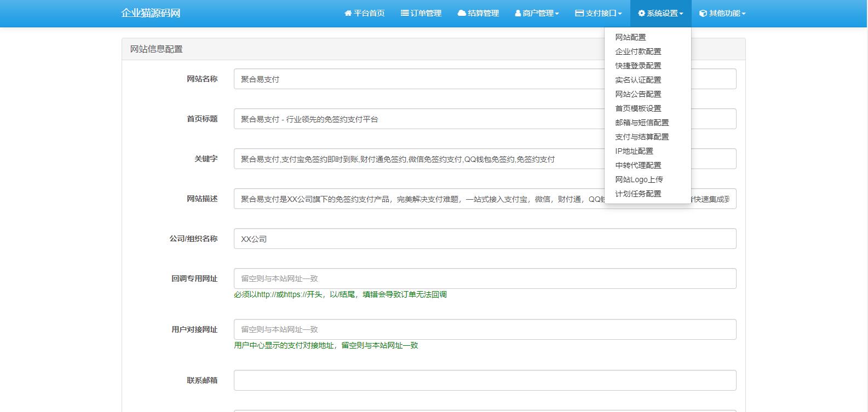Click the 网站名称 input field
Image resolution: width=868 pixels, height=412 pixels.
(416, 79)
